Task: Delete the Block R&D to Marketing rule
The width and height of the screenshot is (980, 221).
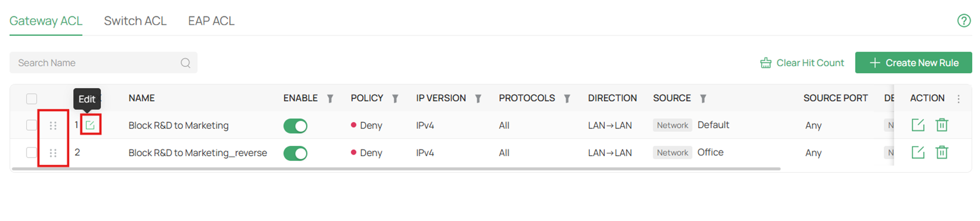Action: 941,125
